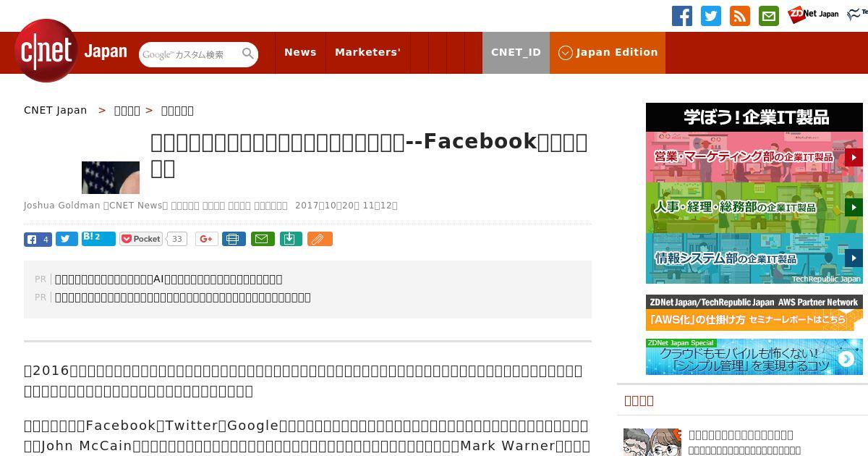Click the author name Joshua Goldman

pos(62,206)
